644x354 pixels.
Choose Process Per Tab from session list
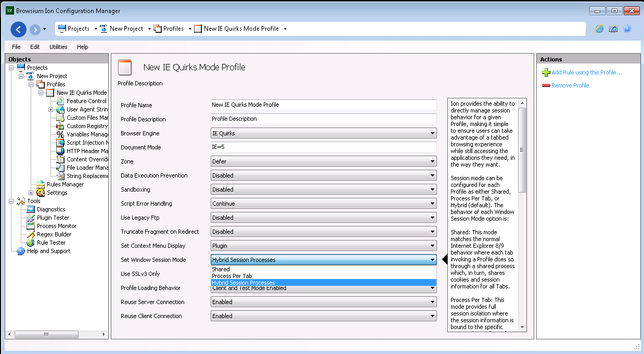pyautogui.click(x=324, y=276)
